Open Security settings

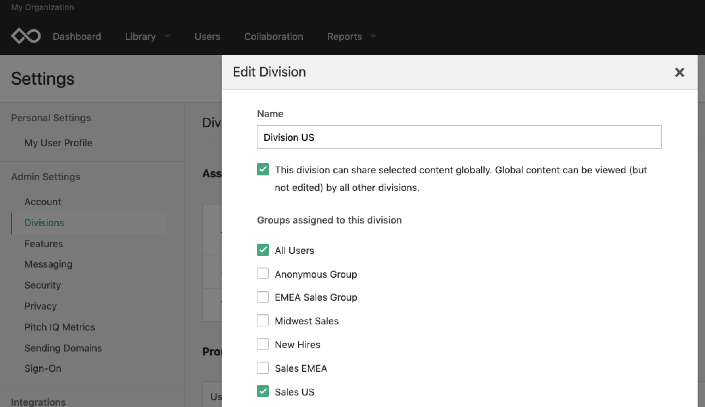(43, 285)
